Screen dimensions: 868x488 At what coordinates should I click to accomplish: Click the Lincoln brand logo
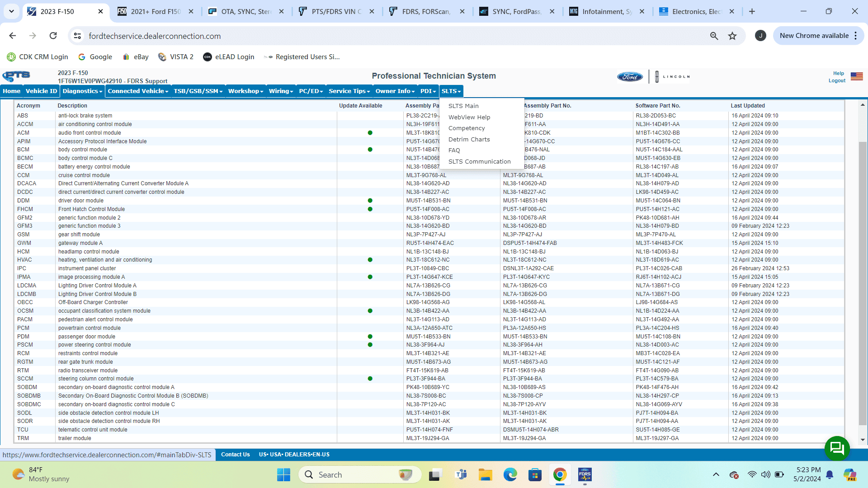click(x=672, y=77)
